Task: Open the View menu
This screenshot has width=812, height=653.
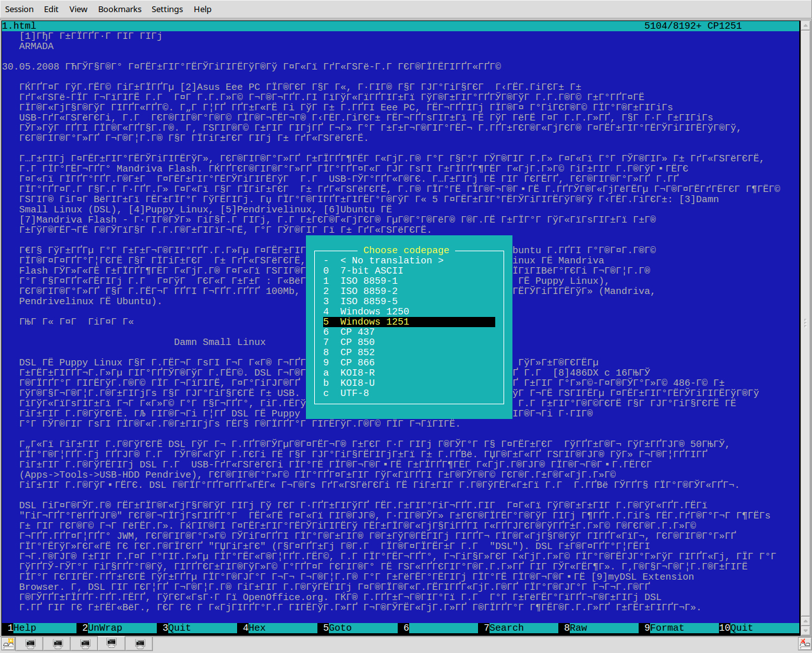Action: [x=78, y=9]
